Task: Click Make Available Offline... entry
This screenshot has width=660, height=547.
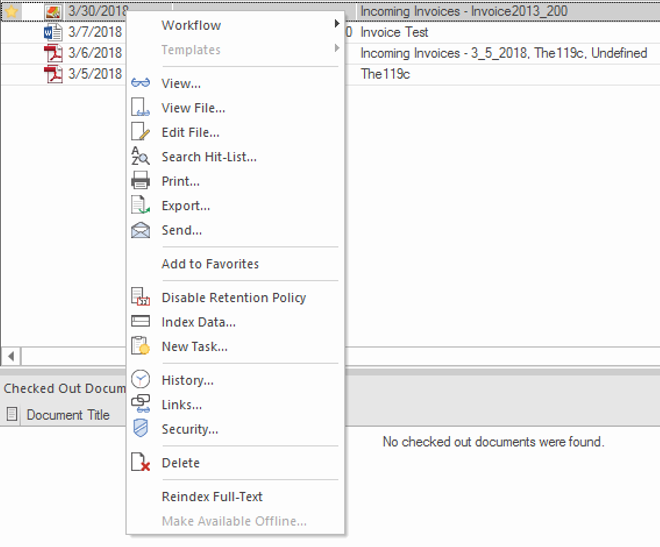Action: pyautogui.click(x=235, y=520)
